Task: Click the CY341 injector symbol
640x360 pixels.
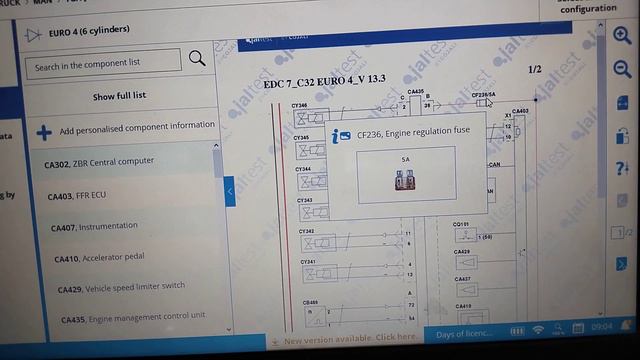Action: (320, 274)
